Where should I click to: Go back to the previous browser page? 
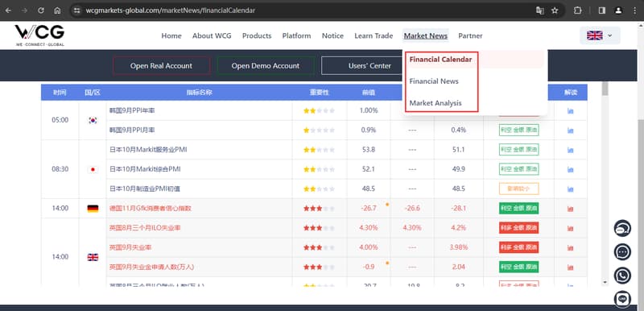(x=8, y=10)
